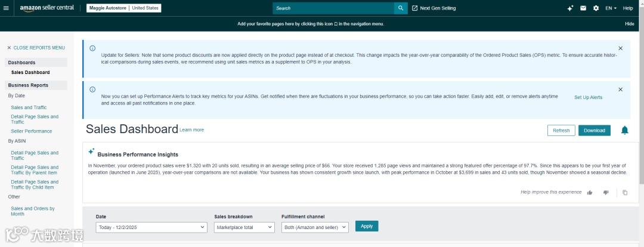Hide the favorites bar
Screen dimensions: 644x247
click(x=630, y=24)
